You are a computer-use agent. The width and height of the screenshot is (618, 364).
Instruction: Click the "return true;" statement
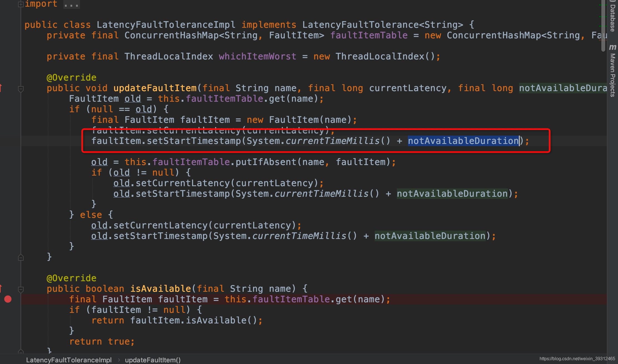[x=102, y=341]
